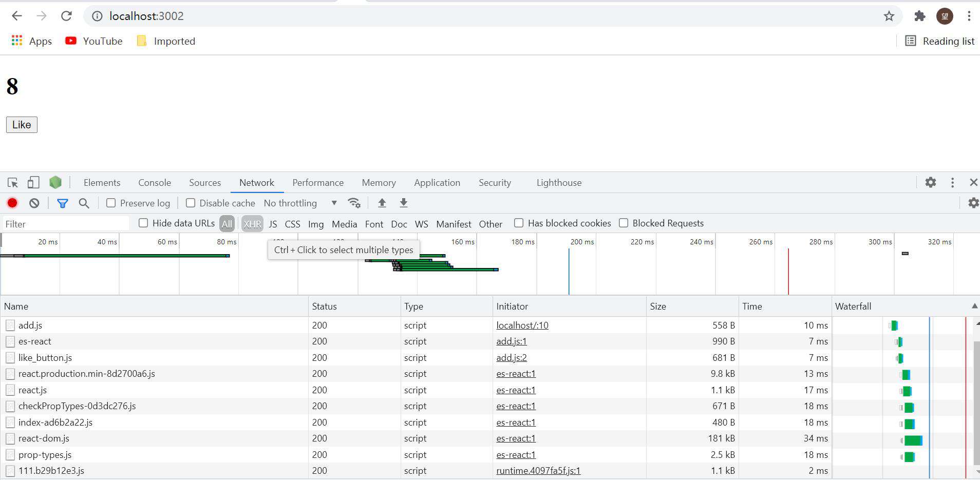
Task: Switch to the Console tab
Action: [155, 183]
